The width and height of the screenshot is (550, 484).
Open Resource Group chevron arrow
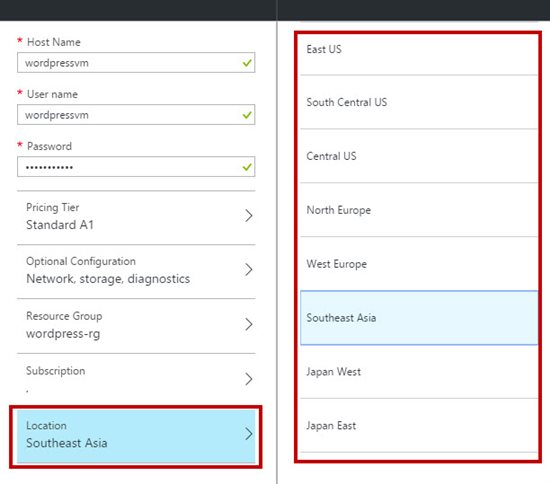coord(249,324)
